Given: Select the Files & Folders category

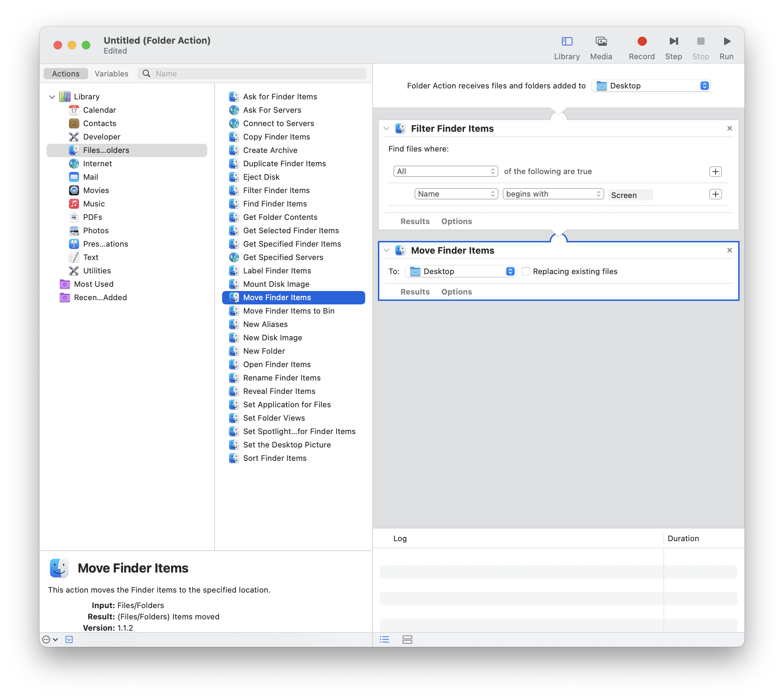Looking at the screenshot, I should [x=127, y=150].
